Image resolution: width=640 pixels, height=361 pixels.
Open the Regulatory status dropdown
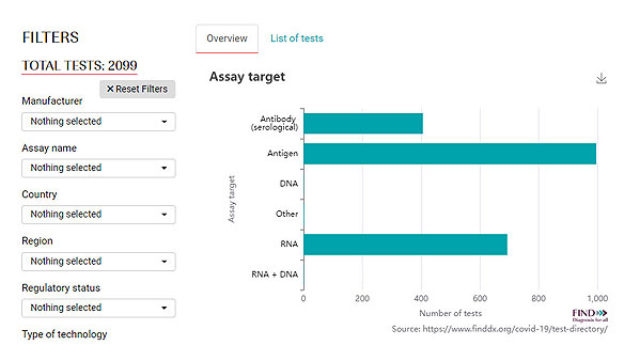pos(98,308)
